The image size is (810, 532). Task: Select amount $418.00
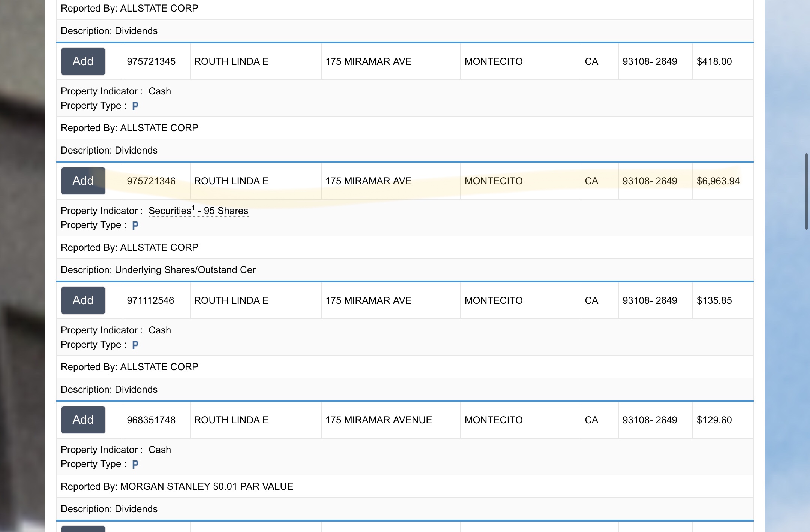coord(714,61)
